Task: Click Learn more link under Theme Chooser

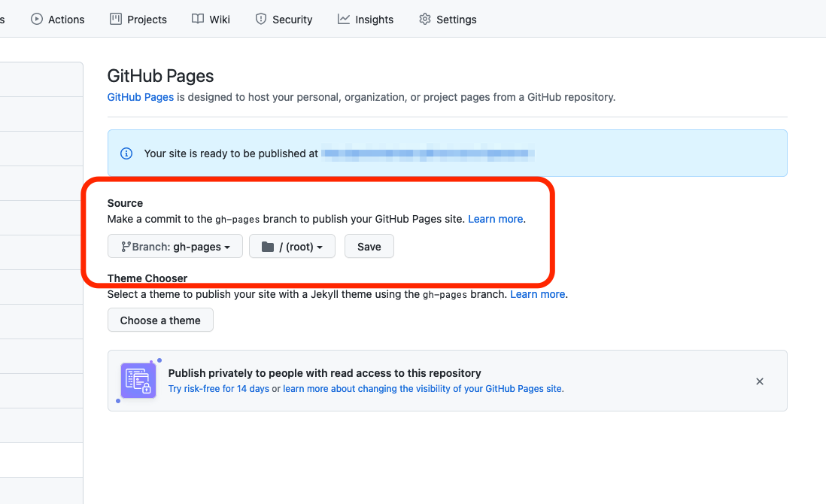Action: point(537,294)
